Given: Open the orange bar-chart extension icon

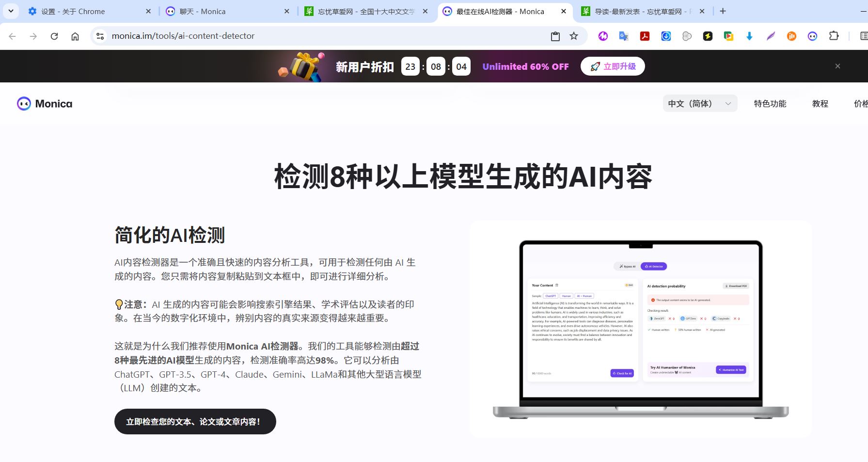Looking at the screenshot, I should click(x=791, y=36).
